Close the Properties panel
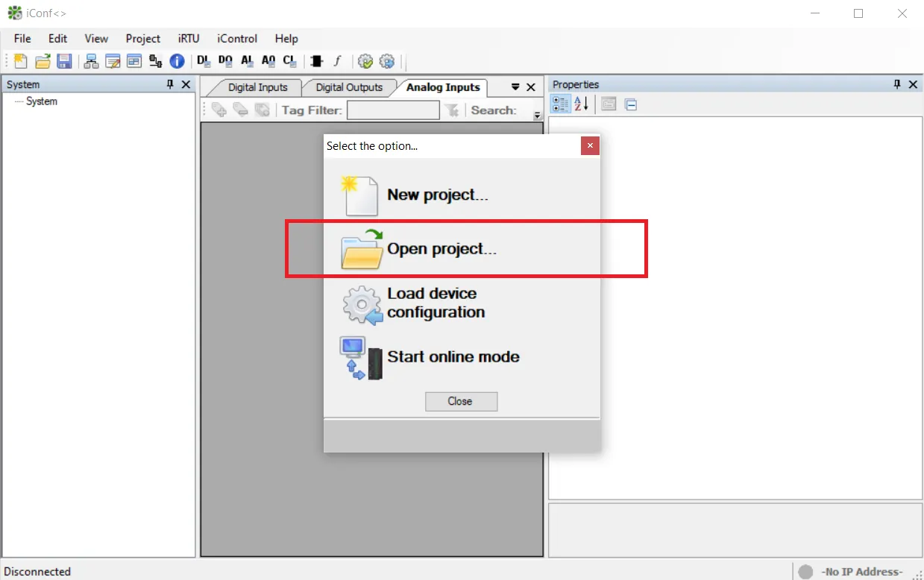The width and height of the screenshot is (924, 580). (913, 84)
